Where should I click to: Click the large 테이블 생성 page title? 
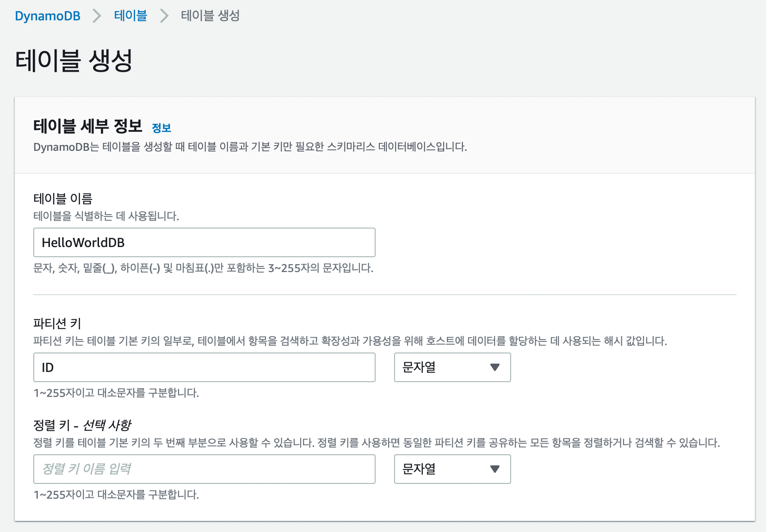pyautogui.click(x=74, y=61)
